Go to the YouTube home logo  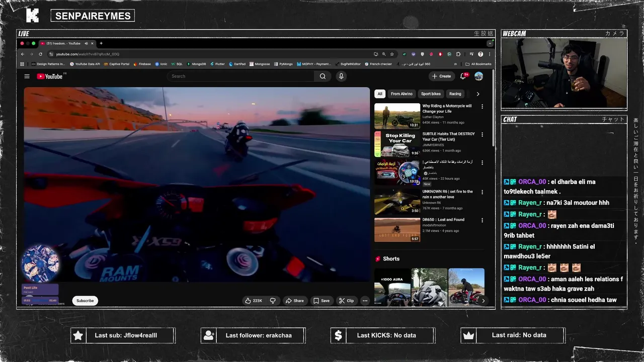click(49, 76)
